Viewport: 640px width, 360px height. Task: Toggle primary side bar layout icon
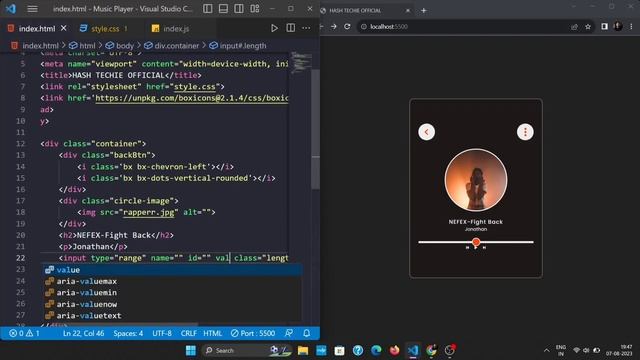point(208,9)
